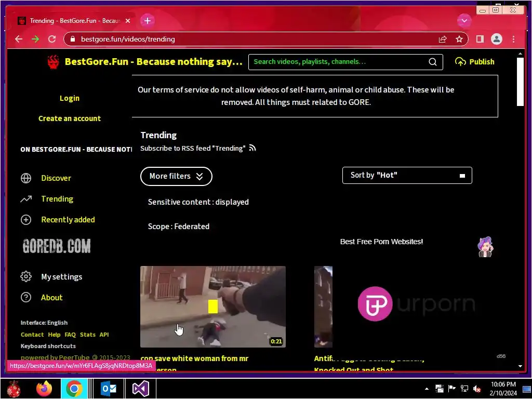Click the API footer link
The image size is (532, 399).
(104, 335)
